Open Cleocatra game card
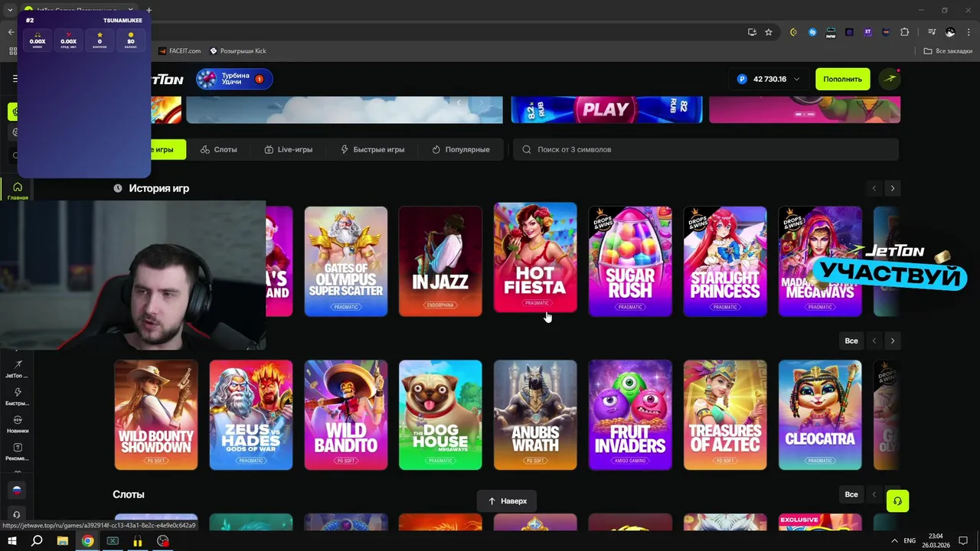Screen dimensions: 980x551 (x=820, y=415)
